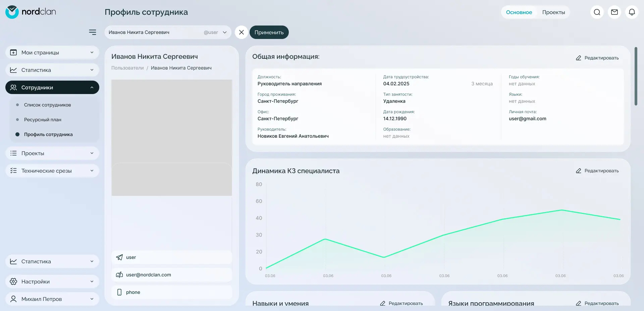Clear the selected employee with X button
This screenshot has width=644, height=311.
point(241,32)
